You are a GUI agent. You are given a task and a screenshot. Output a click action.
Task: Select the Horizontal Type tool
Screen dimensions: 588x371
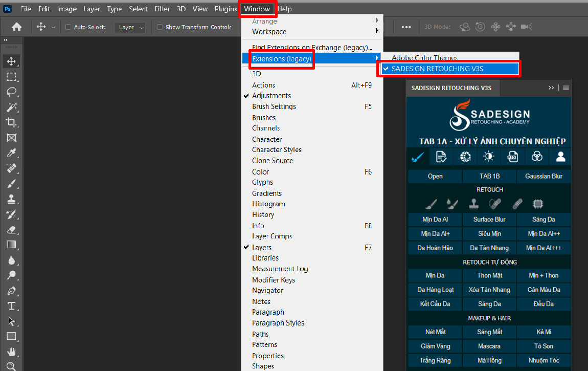tap(11, 306)
